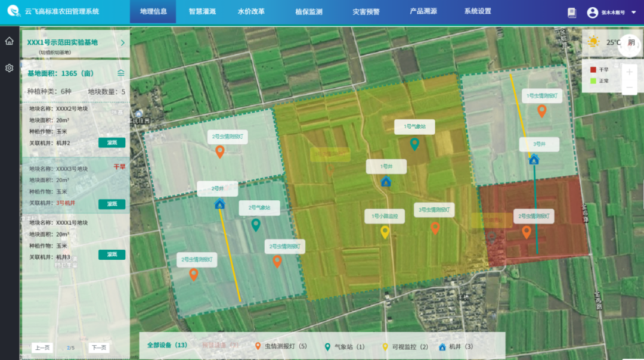This screenshot has height=360, width=644.
Task: Open the 地理信息 tab
Action: 153,11
